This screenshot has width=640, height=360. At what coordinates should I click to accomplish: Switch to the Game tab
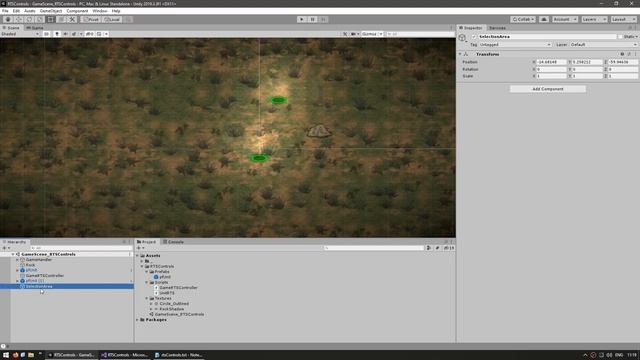[35, 28]
